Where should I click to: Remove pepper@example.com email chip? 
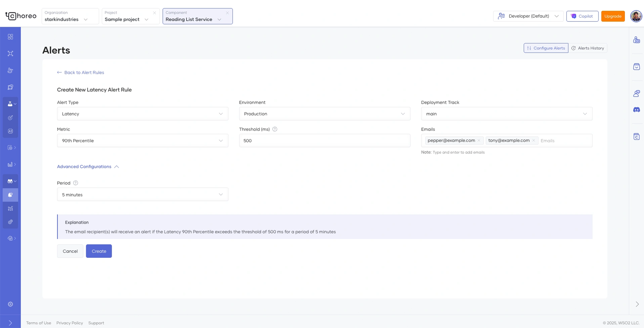[479, 140]
